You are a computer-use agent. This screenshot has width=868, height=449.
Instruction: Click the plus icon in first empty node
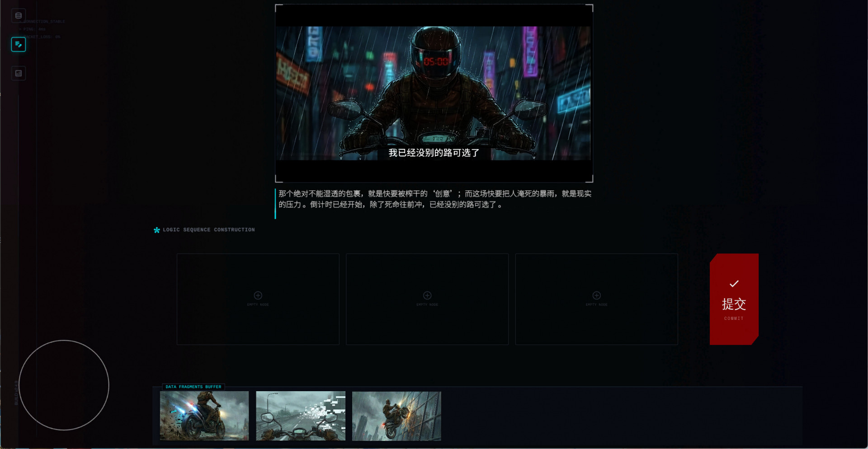(x=258, y=295)
